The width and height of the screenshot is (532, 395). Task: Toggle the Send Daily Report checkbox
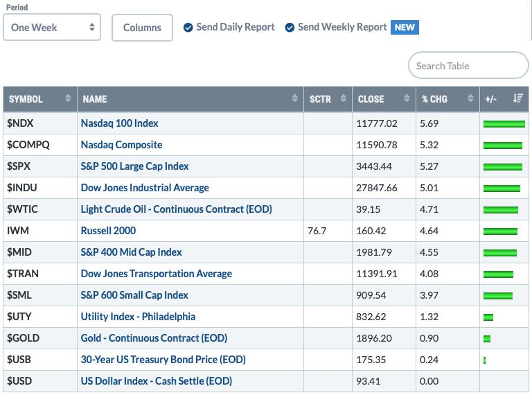[x=188, y=28]
